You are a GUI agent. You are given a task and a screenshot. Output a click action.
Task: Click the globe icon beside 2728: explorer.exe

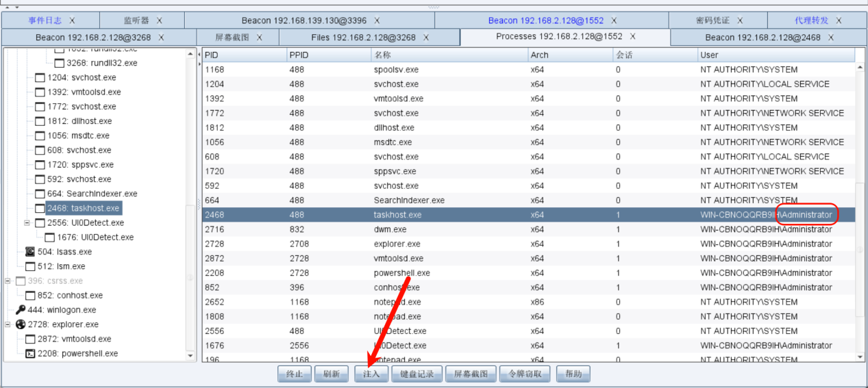tap(21, 324)
